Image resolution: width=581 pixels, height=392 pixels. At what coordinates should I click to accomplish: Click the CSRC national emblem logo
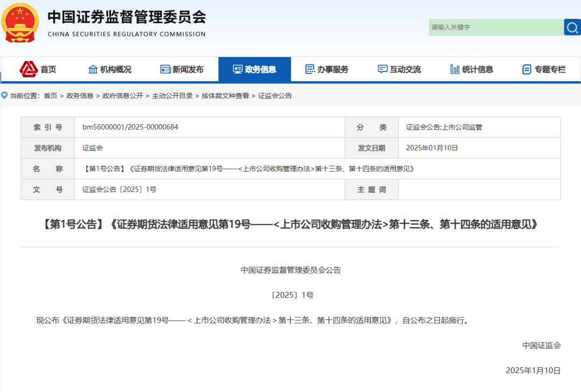pyautogui.click(x=20, y=23)
